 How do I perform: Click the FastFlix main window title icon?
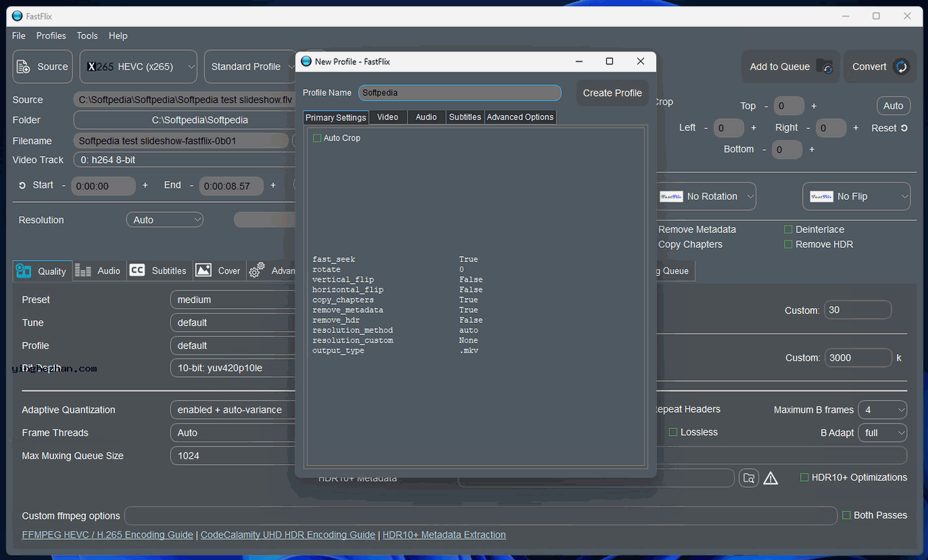point(18,16)
